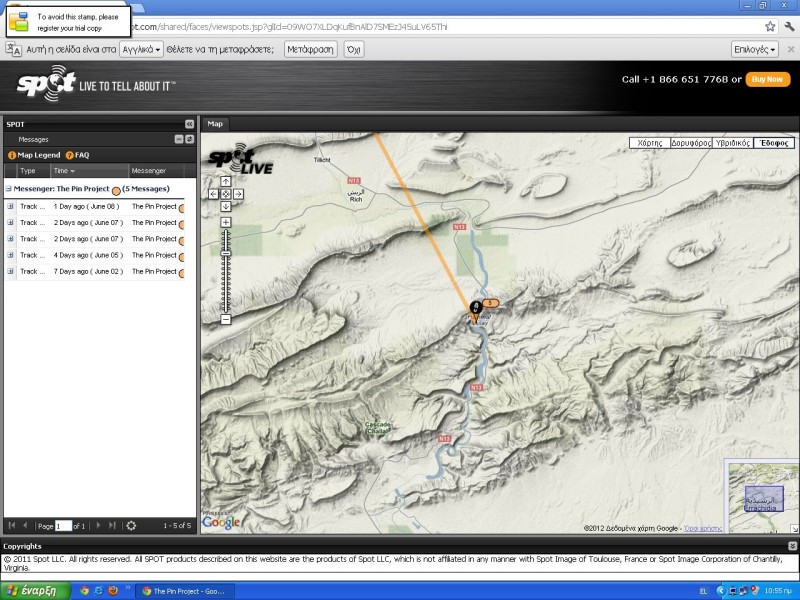
Task: Zoom out on the map
Action: tap(226, 319)
